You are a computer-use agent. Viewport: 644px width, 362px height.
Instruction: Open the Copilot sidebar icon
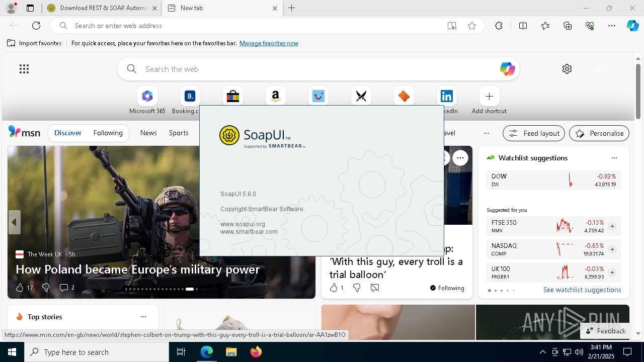(632, 26)
